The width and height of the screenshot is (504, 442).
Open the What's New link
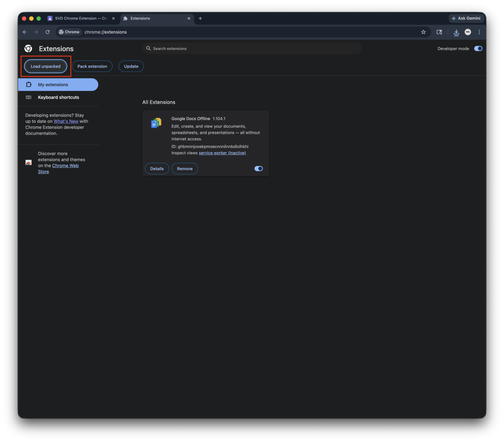66,121
